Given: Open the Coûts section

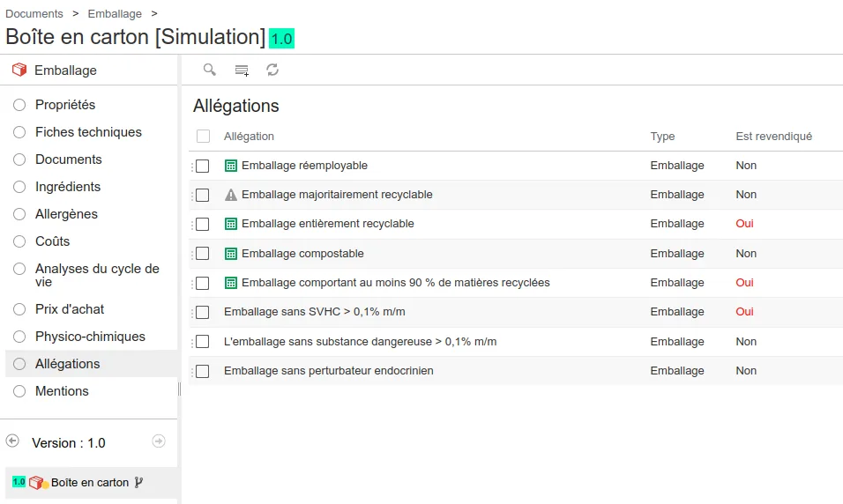Looking at the screenshot, I should (52, 241).
